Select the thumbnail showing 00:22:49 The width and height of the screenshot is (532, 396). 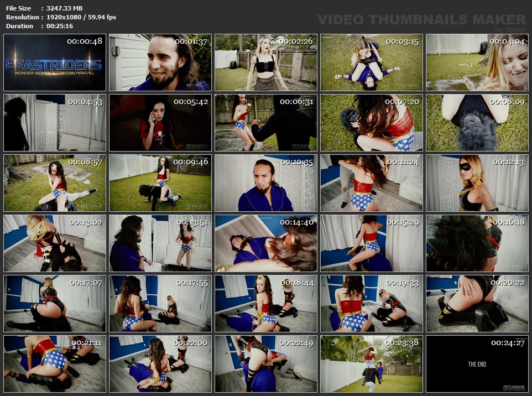(266, 364)
